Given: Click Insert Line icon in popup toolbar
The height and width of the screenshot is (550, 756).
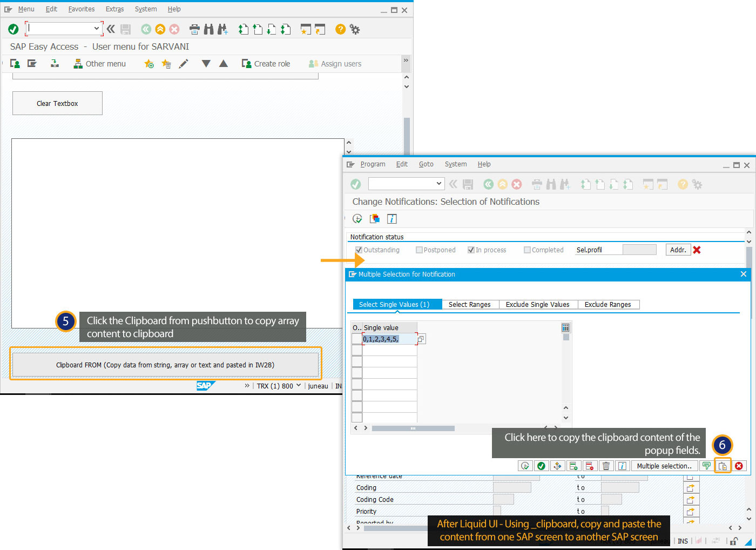Looking at the screenshot, I should coord(573,466).
